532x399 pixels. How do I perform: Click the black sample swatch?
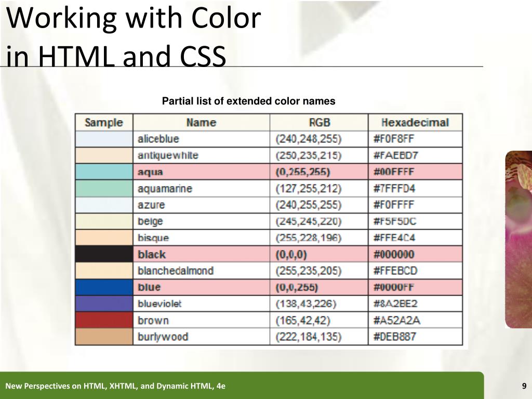(104, 254)
